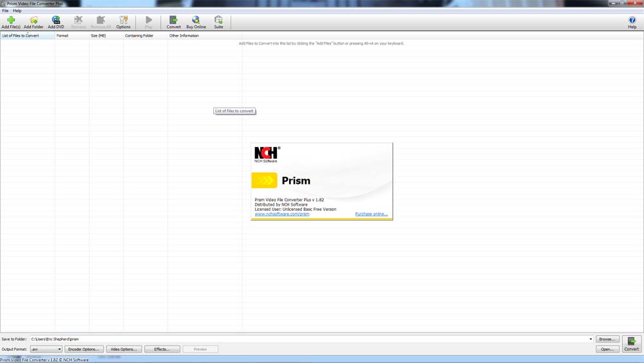Open the Suite toolbar icon
The image size is (644, 363).
[218, 22]
